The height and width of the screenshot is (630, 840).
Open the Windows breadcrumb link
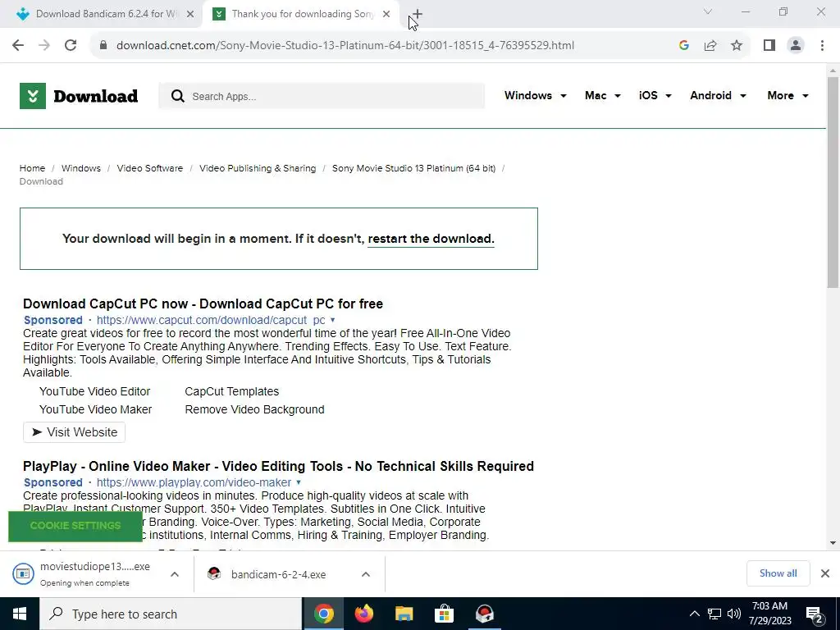[81, 168]
